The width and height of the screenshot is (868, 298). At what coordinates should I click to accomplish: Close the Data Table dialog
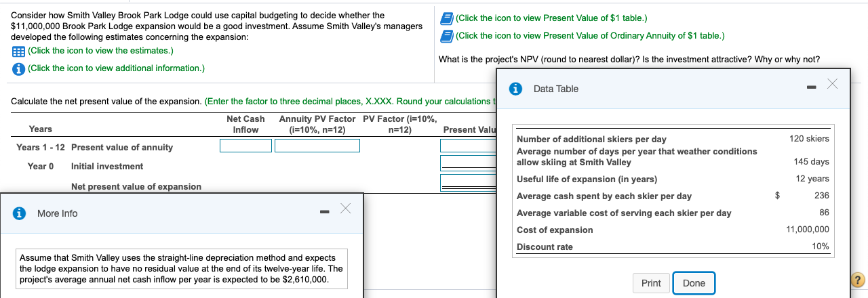coord(833,84)
